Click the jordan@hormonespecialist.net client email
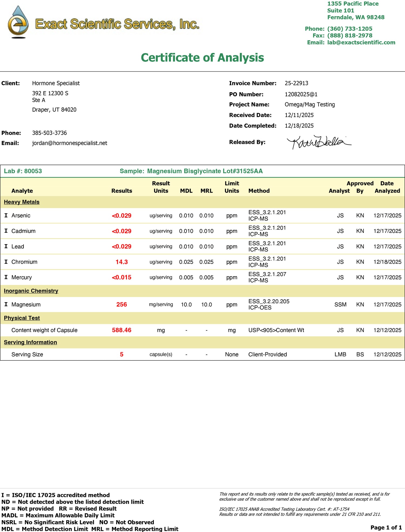Viewport: 405px width, 532px height. click(x=69, y=143)
